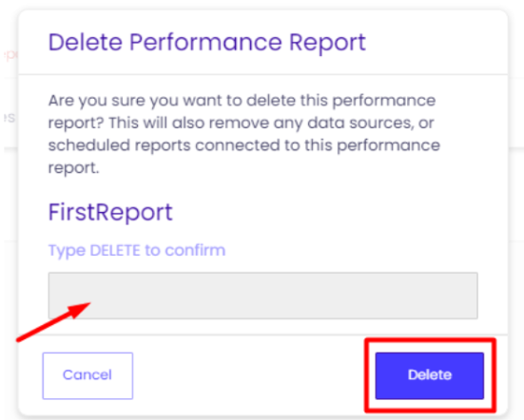Click the Delete button to confirm removal
Image resolution: width=524 pixels, height=420 pixels.
[430, 375]
